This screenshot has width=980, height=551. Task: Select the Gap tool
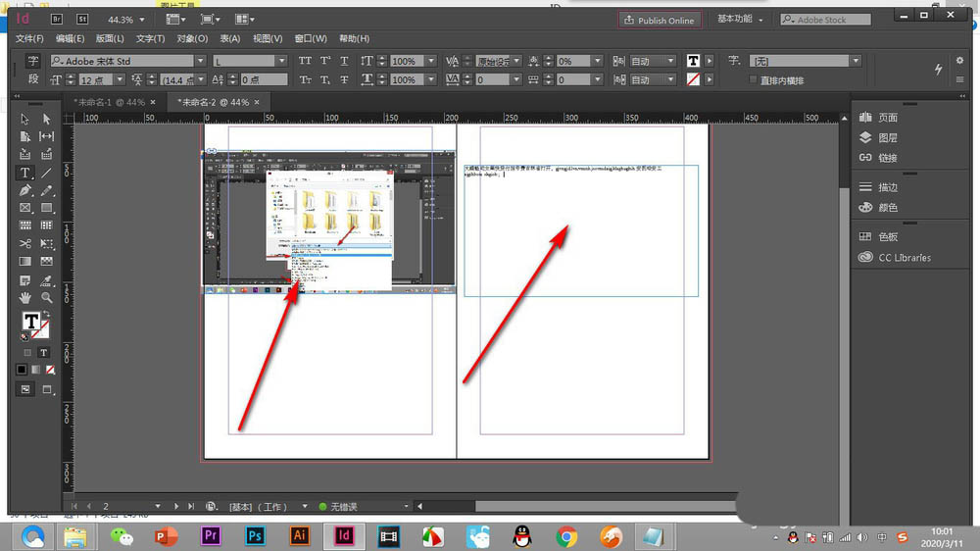[46, 136]
